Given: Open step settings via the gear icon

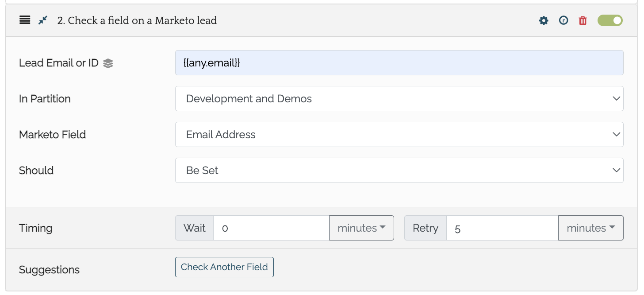Looking at the screenshot, I should point(544,20).
